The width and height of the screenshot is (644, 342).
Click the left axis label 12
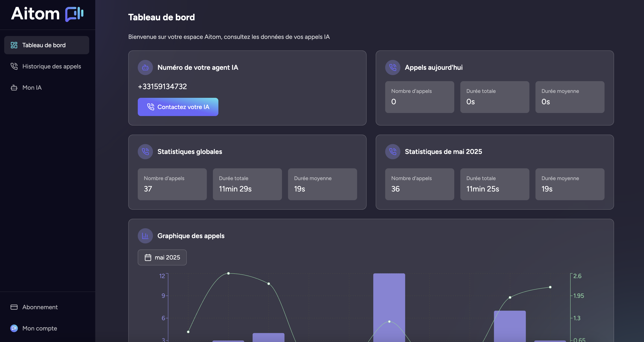[162, 276]
